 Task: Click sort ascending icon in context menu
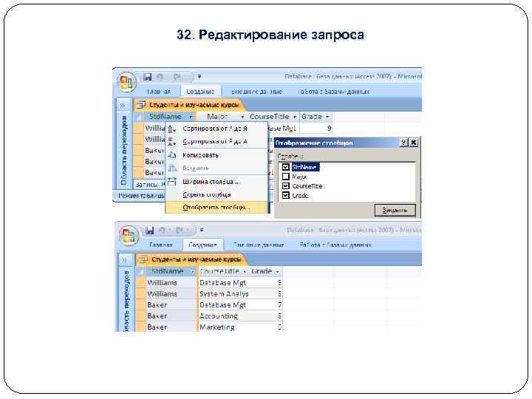[x=171, y=129]
